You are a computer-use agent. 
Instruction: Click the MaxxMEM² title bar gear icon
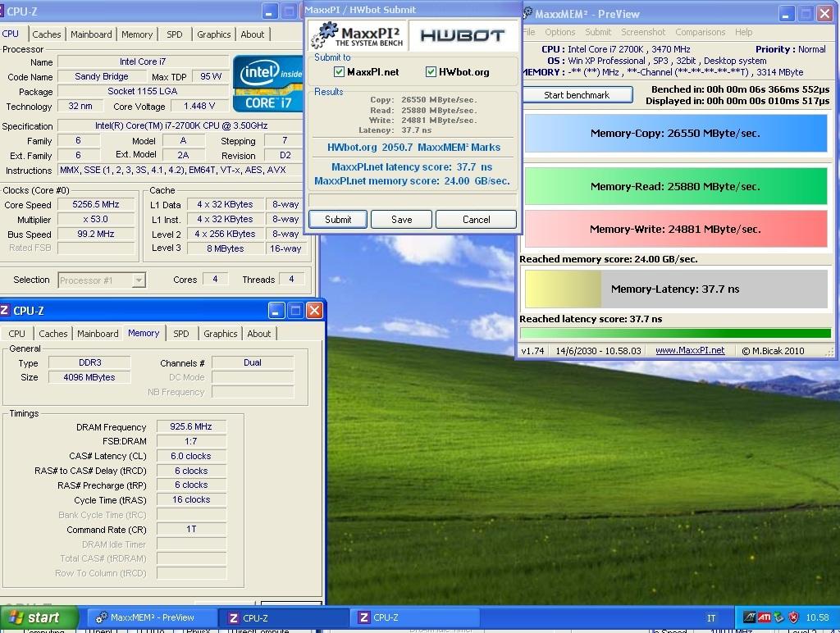coord(527,13)
